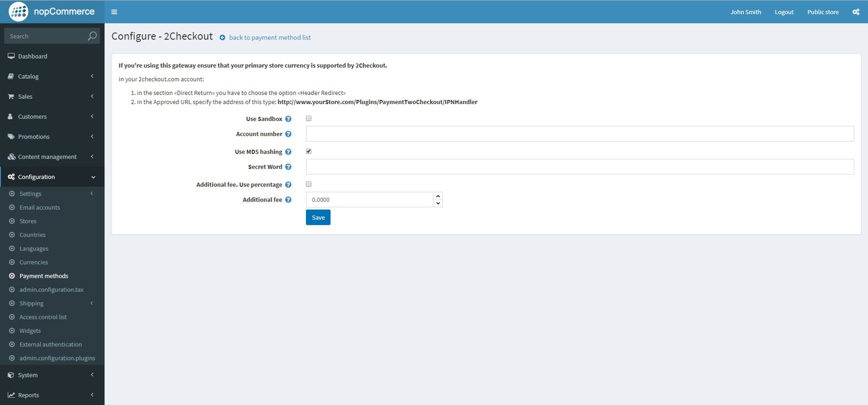
Task: Show help for Secret Word
Action: pos(288,167)
